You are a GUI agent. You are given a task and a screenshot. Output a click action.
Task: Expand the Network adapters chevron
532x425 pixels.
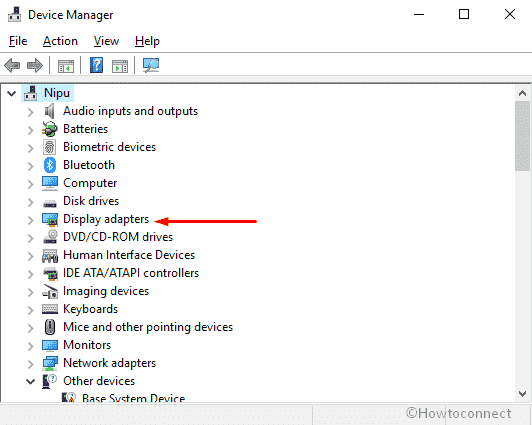click(31, 364)
